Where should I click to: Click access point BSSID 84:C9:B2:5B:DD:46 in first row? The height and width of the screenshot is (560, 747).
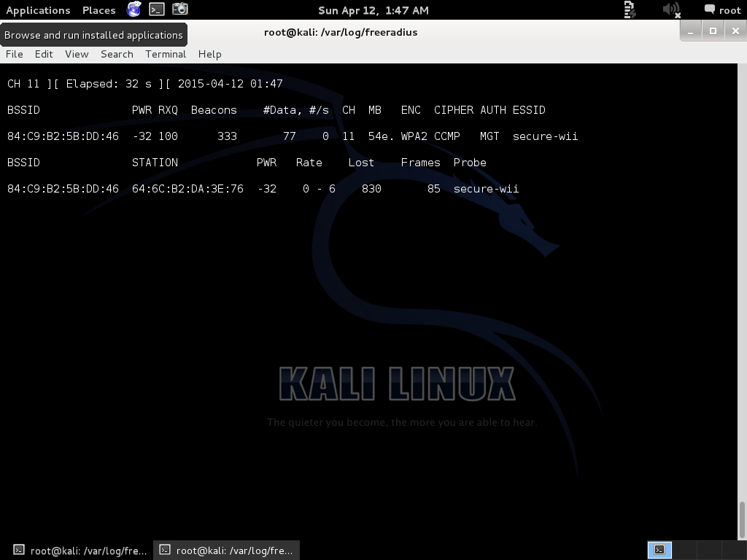tap(63, 136)
